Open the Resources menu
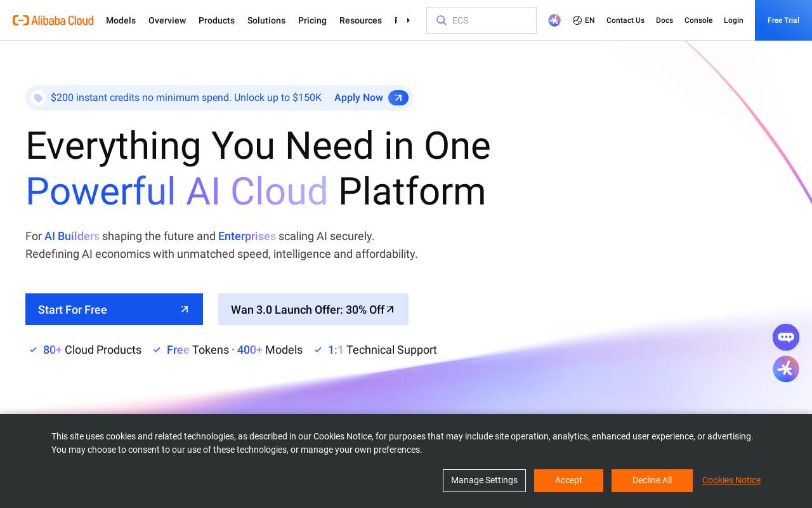 pyautogui.click(x=360, y=20)
